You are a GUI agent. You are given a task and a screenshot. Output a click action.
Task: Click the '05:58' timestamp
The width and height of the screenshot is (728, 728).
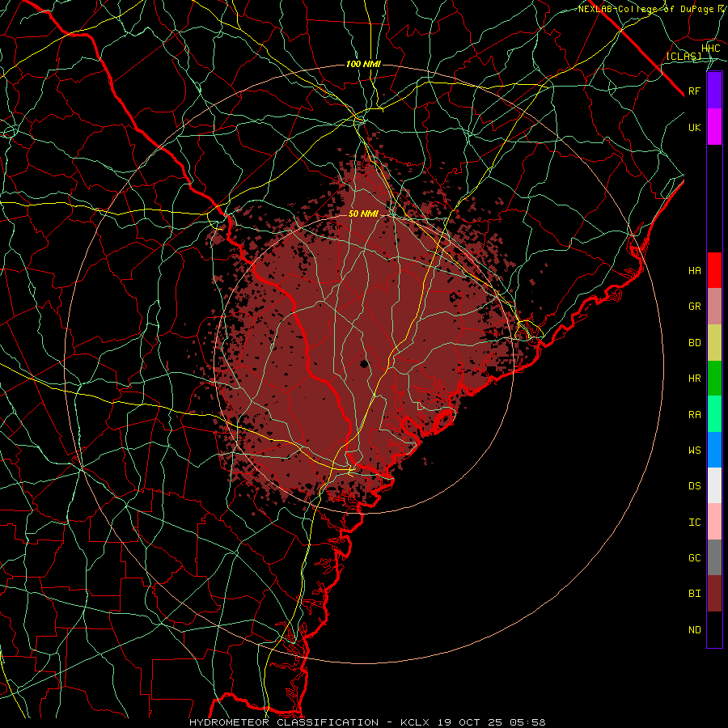pyautogui.click(x=530, y=722)
